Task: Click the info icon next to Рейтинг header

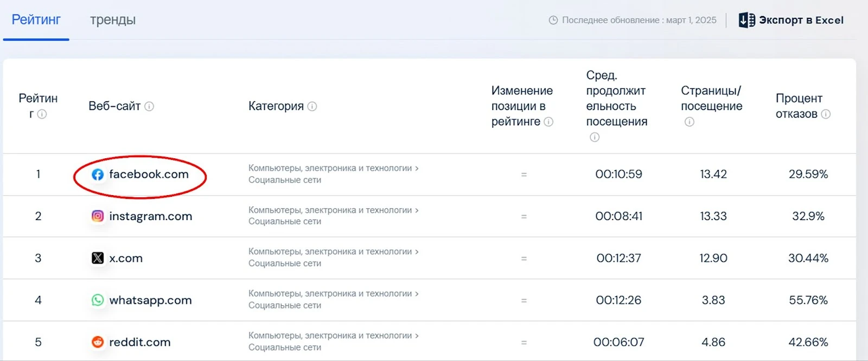Action: pyautogui.click(x=42, y=114)
